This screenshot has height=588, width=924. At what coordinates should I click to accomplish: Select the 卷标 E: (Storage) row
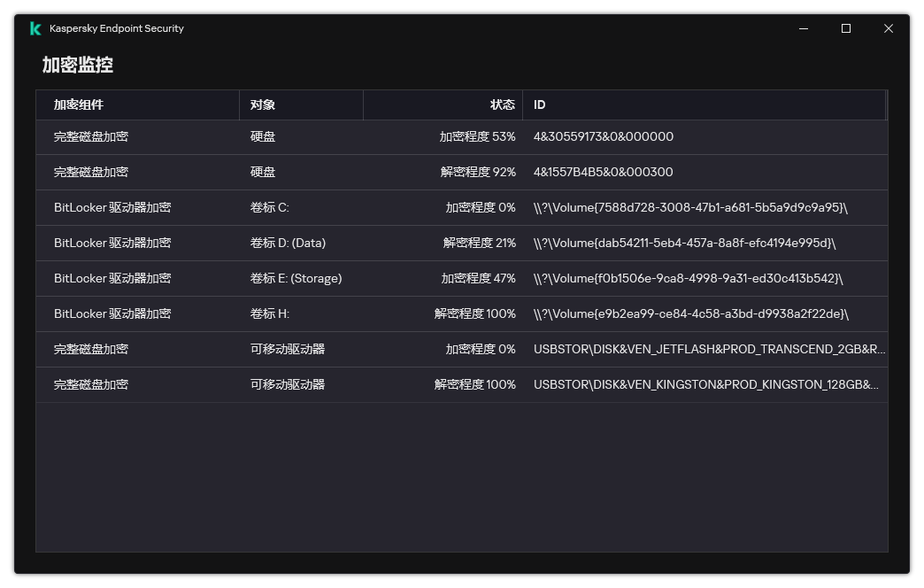tap(460, 278)
